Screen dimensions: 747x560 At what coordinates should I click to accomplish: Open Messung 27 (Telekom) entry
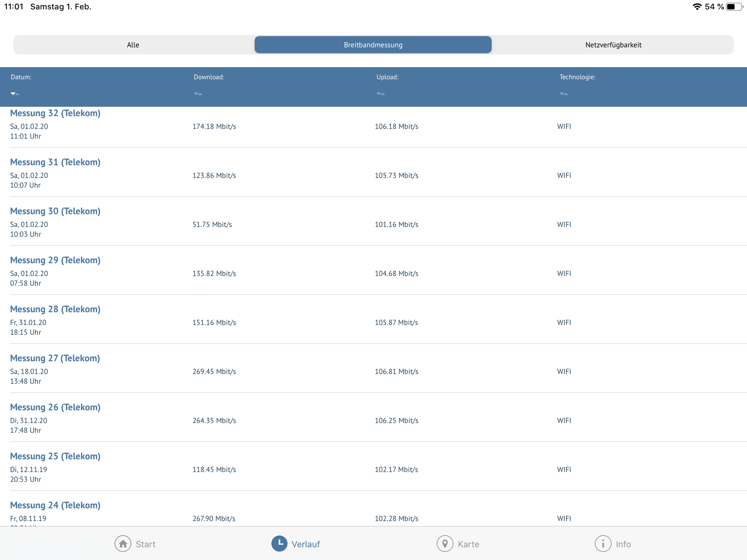[x=55, y=358]
